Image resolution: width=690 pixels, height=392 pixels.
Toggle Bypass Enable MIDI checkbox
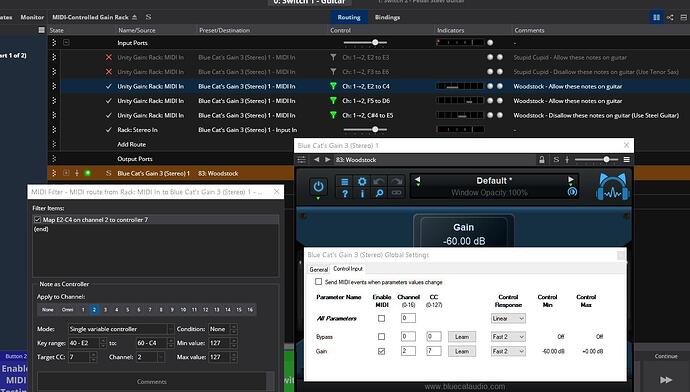382,337
